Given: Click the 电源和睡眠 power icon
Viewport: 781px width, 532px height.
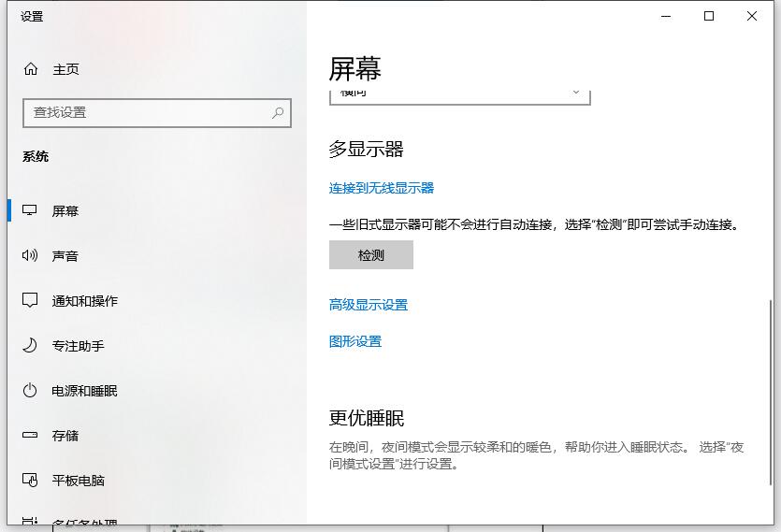Looking at the screenshot, I should pyautogui.click(x=30, y=390).
